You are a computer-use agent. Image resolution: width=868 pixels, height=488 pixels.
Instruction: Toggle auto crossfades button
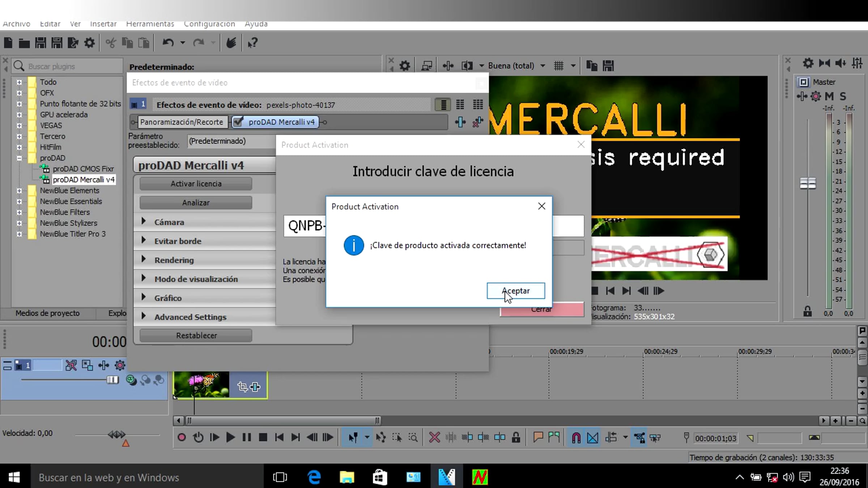[x=592, y=438]
